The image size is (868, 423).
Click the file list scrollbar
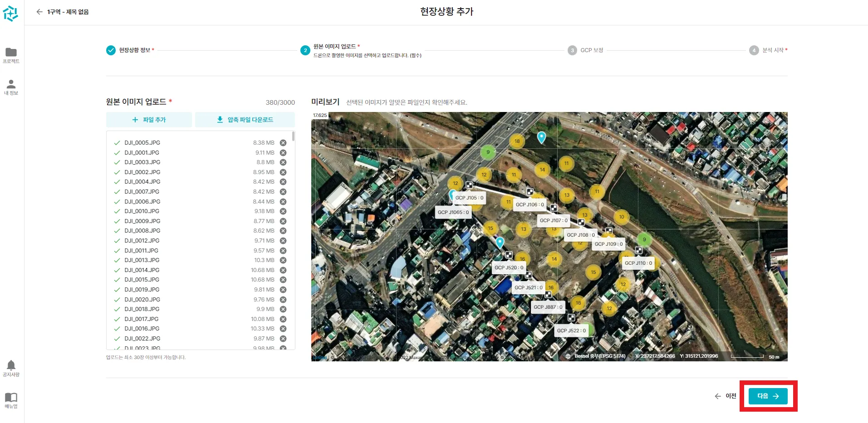coord(294,136)
